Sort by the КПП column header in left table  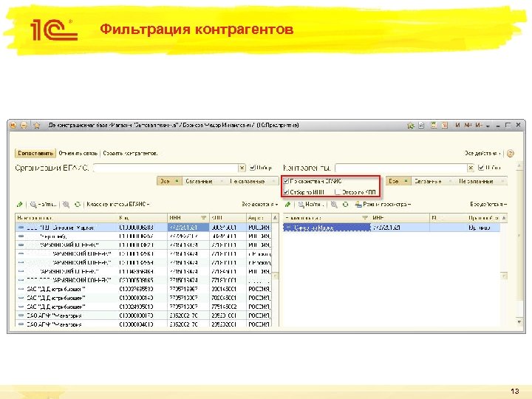pyautogui.click(x=228, y=218)
